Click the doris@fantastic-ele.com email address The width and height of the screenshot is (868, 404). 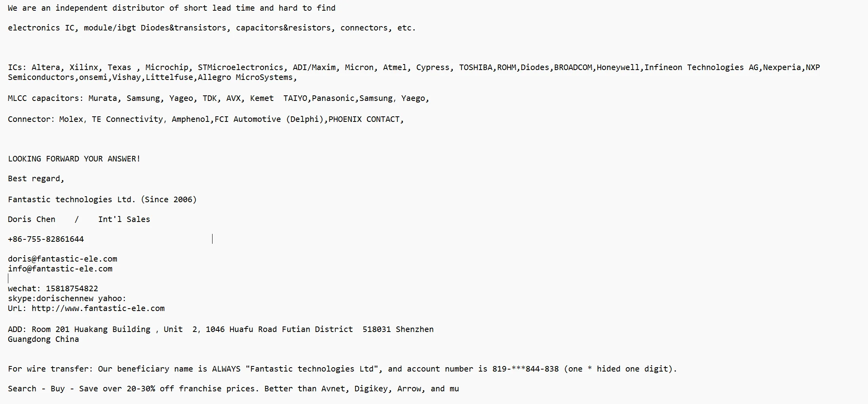pos(63,259)
